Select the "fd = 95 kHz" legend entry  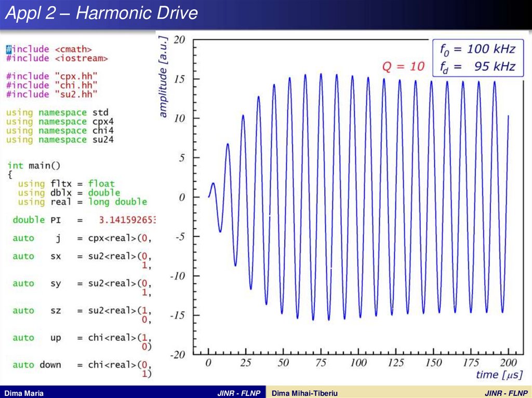click(477, 66)
